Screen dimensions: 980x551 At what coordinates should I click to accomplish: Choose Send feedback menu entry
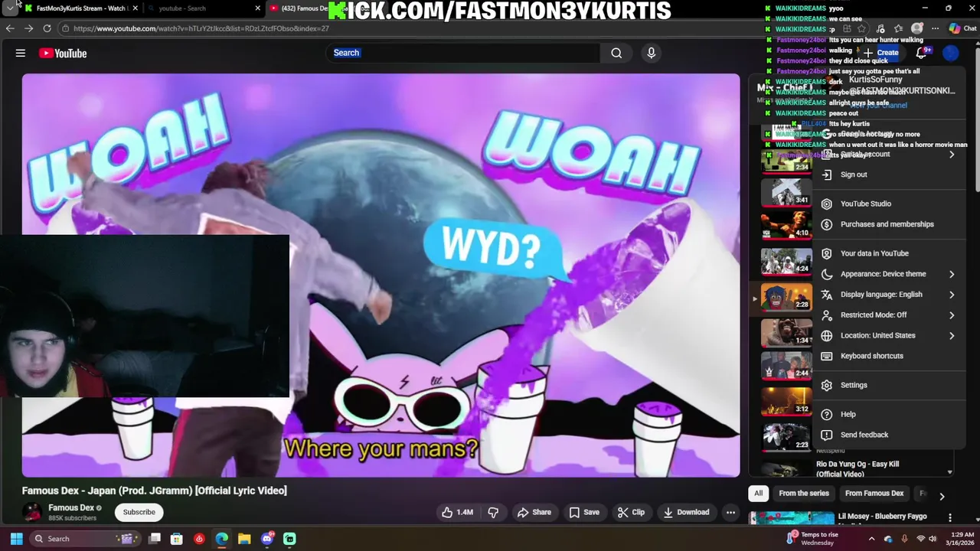888,435
